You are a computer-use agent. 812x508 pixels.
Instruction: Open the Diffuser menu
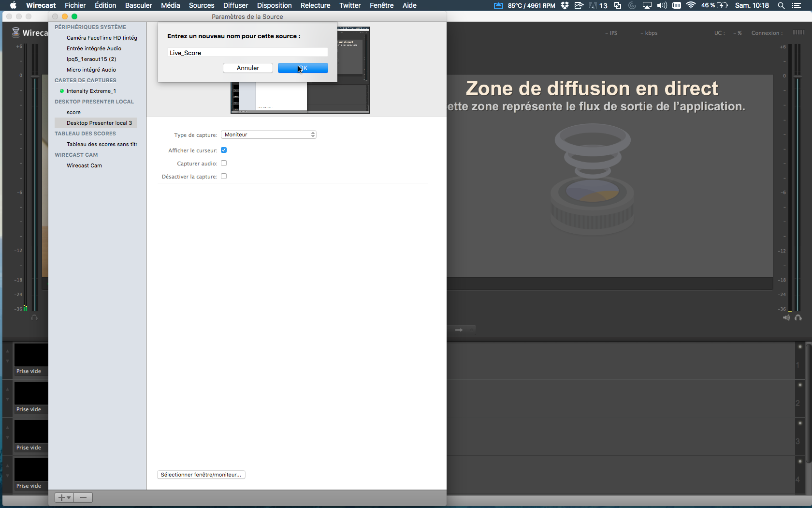click(235, 5)
